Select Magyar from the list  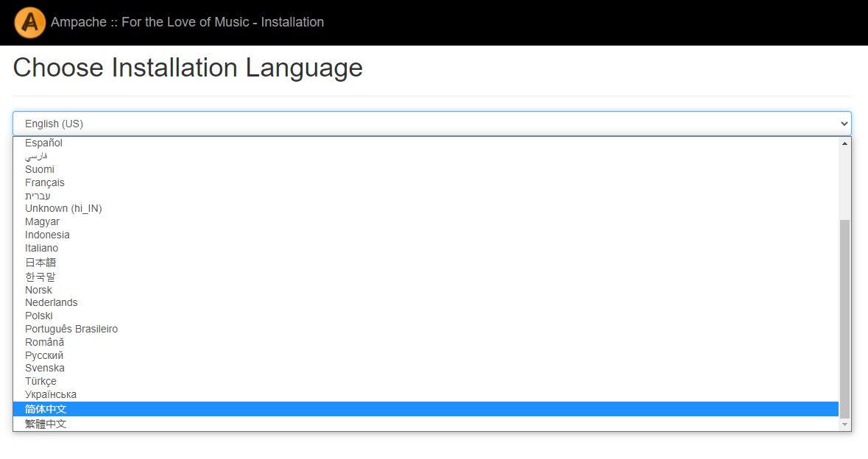[x=426, y=221]
